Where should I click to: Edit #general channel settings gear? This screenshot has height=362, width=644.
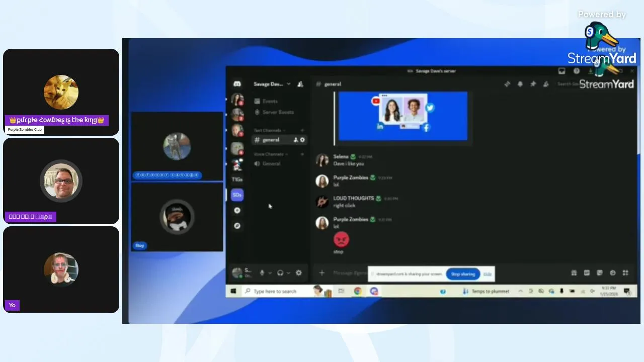[x=302, y=140]
